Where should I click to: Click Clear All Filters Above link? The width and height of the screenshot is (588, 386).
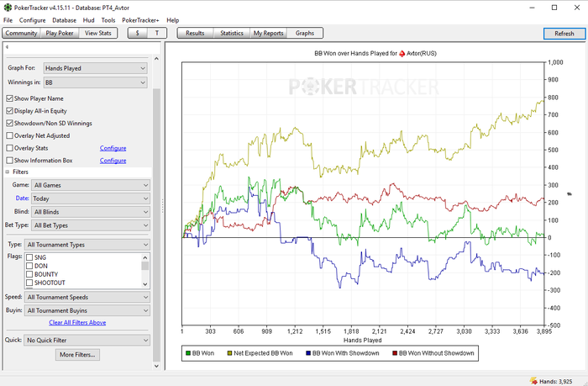pyautogui.click(x=77, y=322)
